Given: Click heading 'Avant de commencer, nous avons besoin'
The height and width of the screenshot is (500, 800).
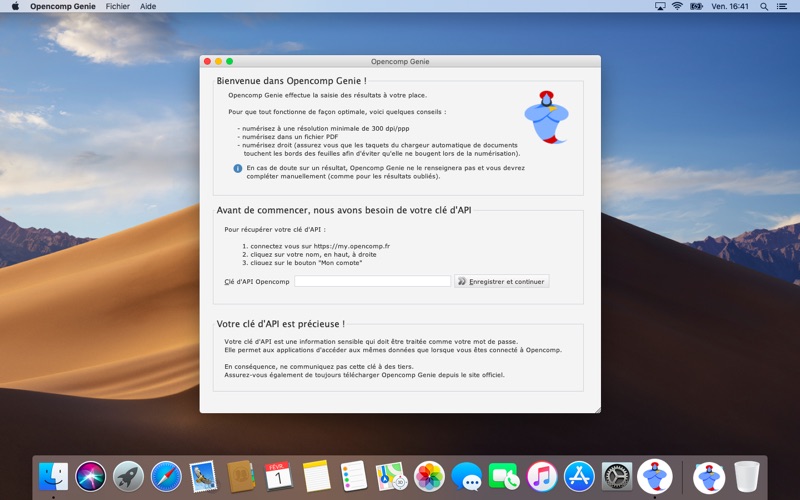Looking at the screenshot, I should pos(344,210).
